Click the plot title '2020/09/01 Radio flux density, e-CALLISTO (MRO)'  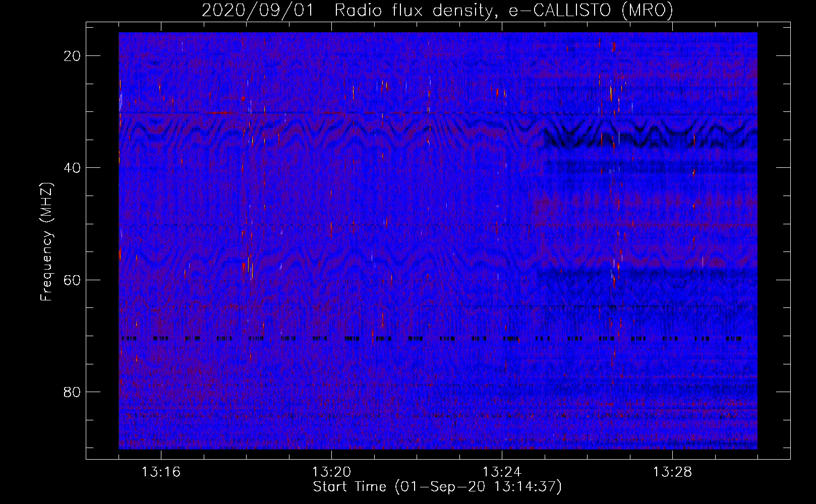click(437, 10)
